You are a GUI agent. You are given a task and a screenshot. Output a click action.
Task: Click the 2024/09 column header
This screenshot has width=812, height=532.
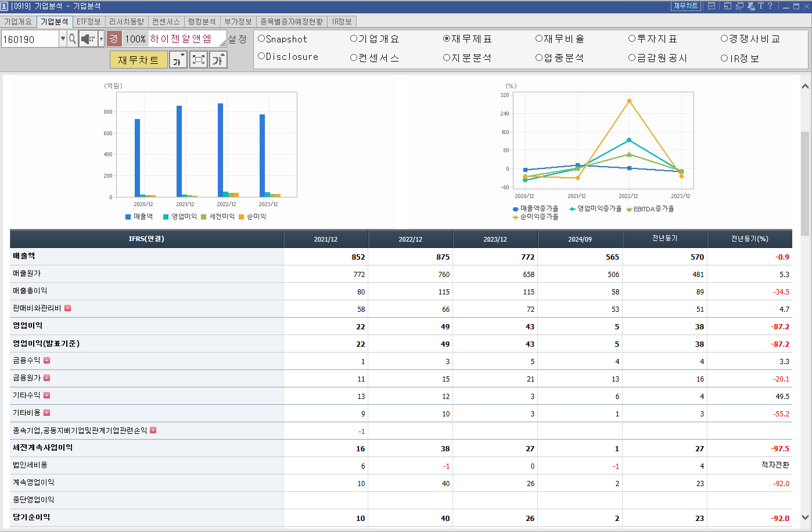pos(580,239)
